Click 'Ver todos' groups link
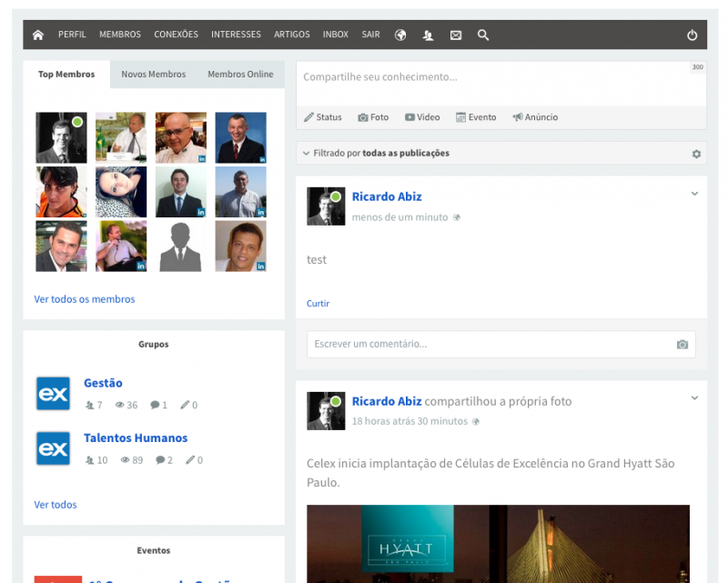Viewport: 728px width, 583px height. click(x=56, y=505)
